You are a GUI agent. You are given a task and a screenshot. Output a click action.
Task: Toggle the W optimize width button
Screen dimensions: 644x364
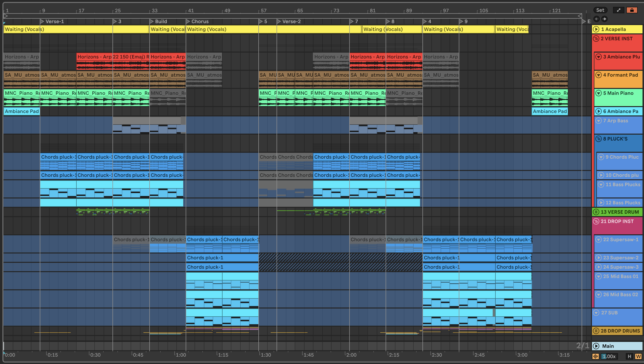pyautogui.click(x=638, y=356)
